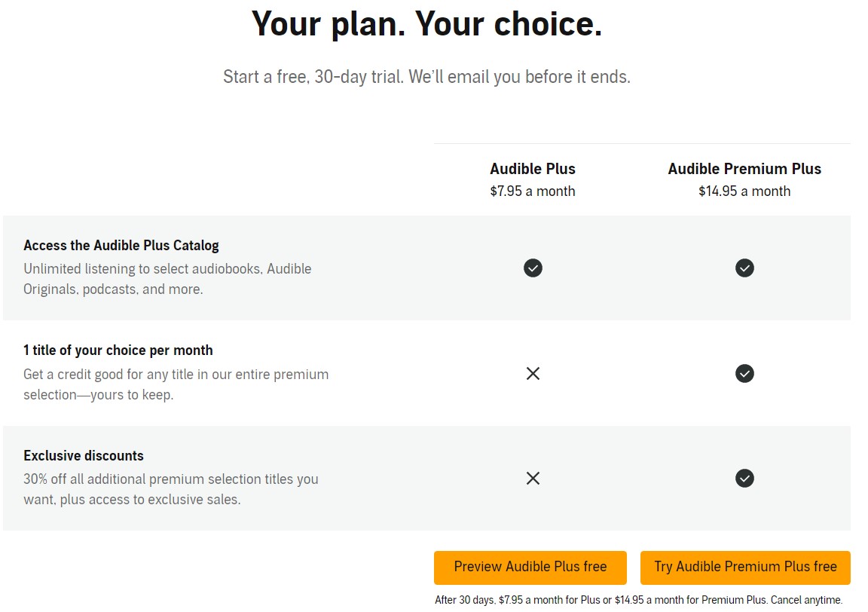868x612 pixels.
Task: Select the Audible Plus column heading
Action: coord(533,169)
